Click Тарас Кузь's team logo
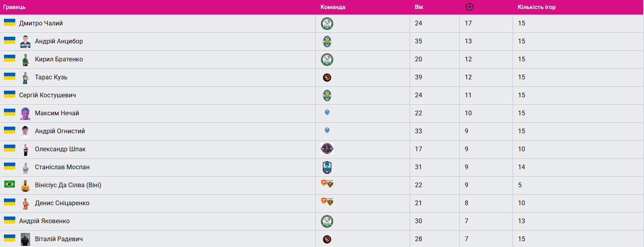The height and width of the screenshot is (247, 644). [x=327, y=77]
